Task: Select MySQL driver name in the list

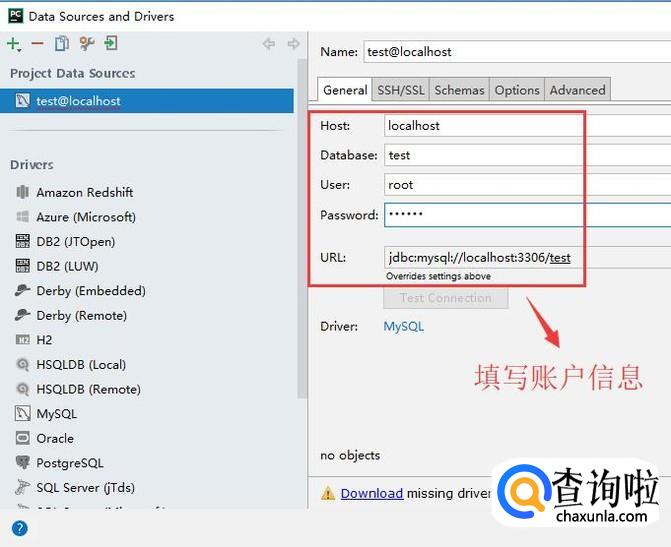Action: pyautogui.click(x=56, y=414)
